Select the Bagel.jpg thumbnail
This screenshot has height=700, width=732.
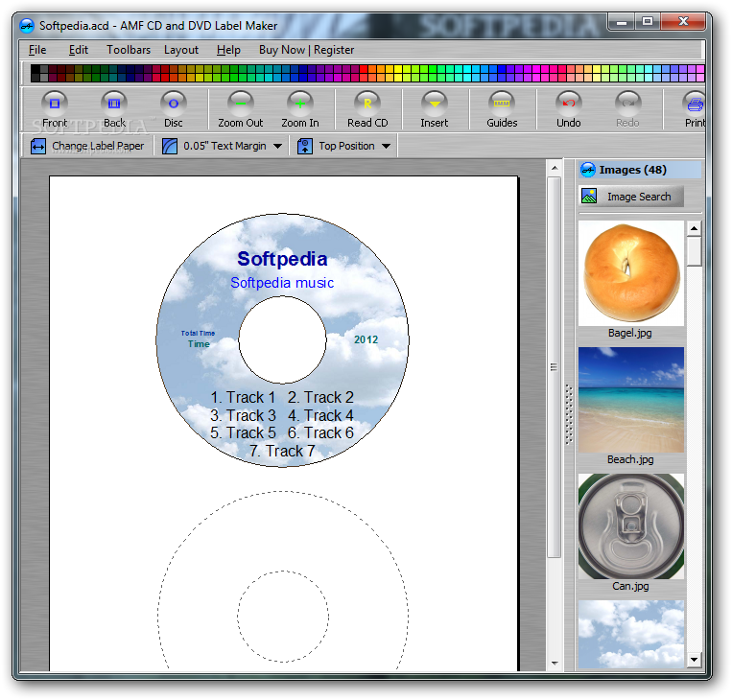[630, 273]
